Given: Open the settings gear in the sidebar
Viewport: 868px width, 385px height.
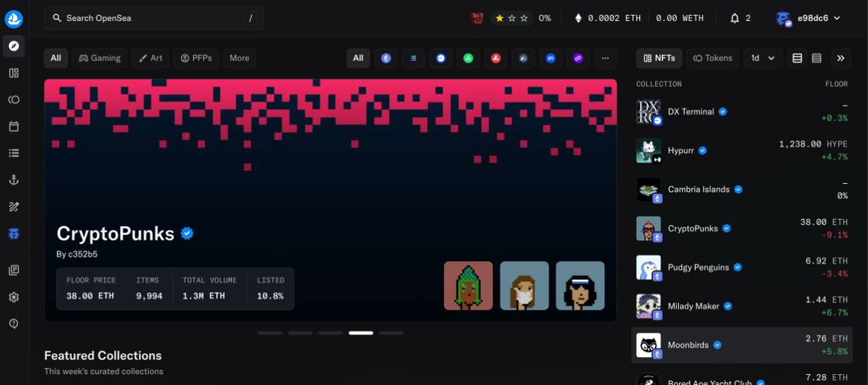Looking at the screenshot, I should pos(14,298).
